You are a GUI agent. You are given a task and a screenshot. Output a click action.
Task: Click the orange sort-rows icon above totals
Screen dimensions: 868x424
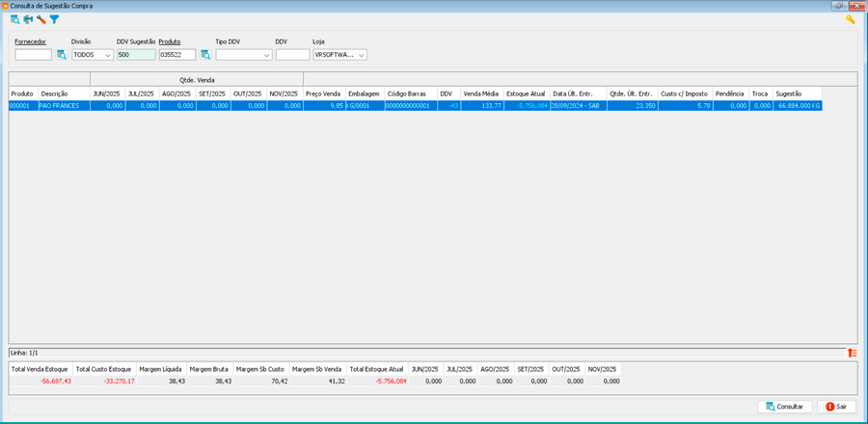(852, 353)
